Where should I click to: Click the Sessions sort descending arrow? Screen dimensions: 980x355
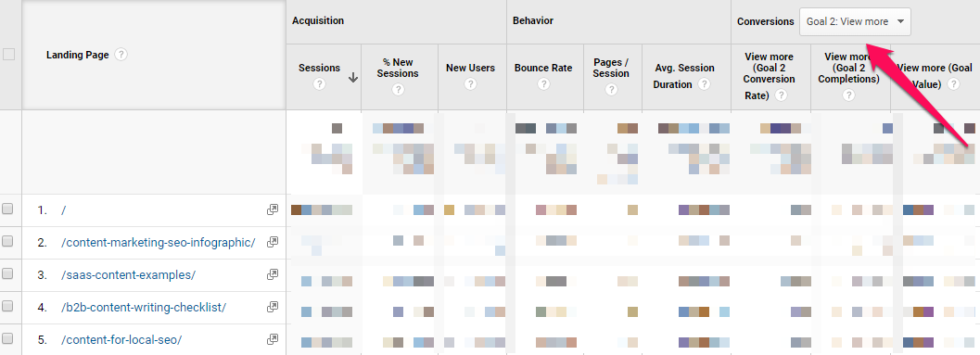click(353, 78)
